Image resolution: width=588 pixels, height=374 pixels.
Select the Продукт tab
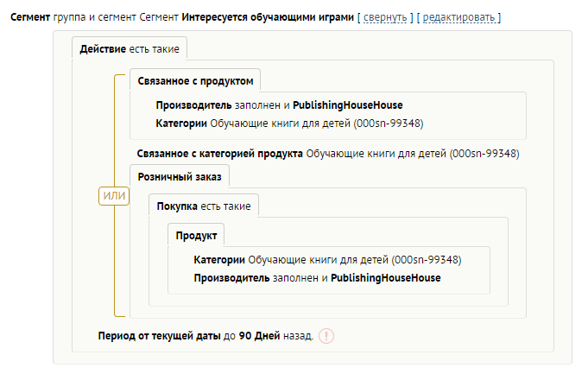click(x=196, y=236)
